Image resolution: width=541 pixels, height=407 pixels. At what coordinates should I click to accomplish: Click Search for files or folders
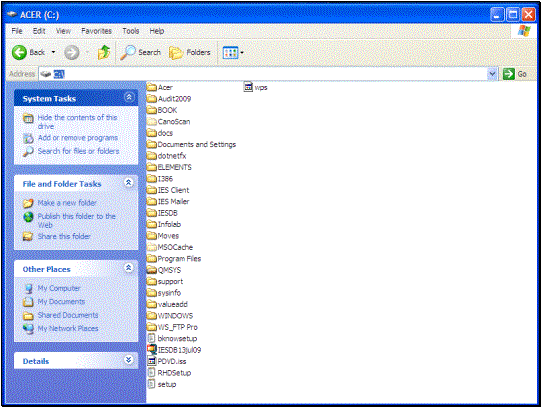click(x=78, y=151)
